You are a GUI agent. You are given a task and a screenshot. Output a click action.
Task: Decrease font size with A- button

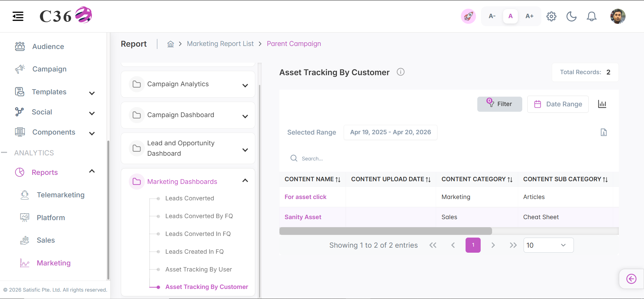coord(492,16)
